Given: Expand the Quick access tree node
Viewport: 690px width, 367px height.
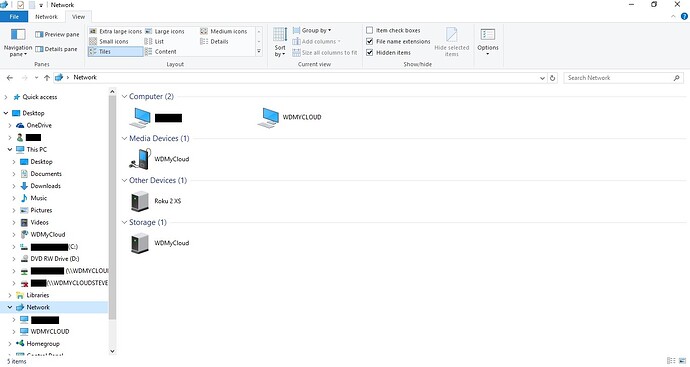Looking at the screenshot, I should 6,97.
